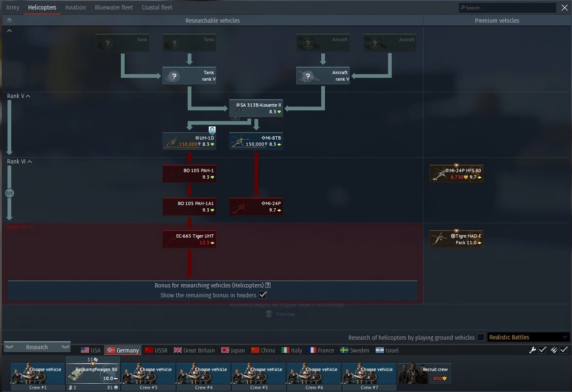Click the ammunition refill icon
The height and width of the screenshot is (392, 572).
554,350
